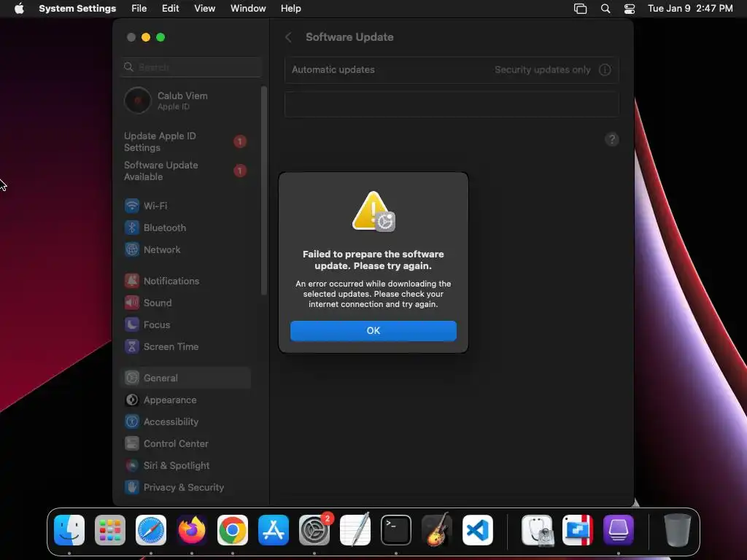Open Disk Utility from the Dock

tap(537, 530)
